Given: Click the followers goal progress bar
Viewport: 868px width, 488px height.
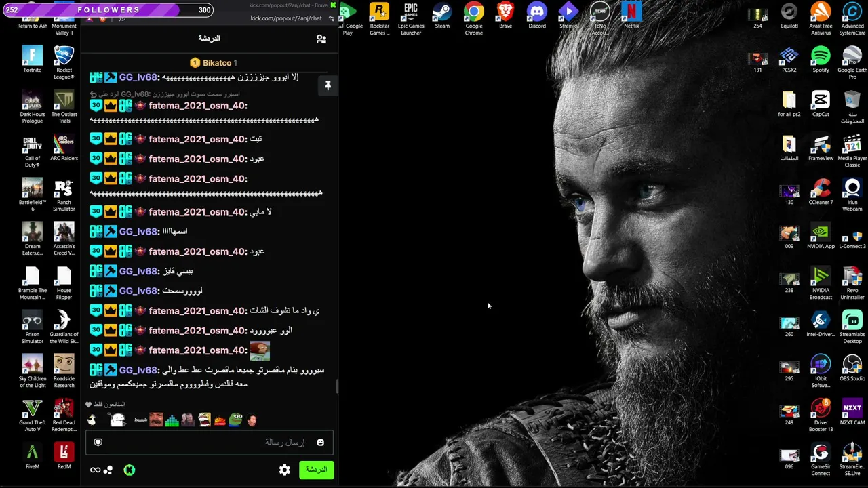Looking at the screenshot, I should 108,10.
